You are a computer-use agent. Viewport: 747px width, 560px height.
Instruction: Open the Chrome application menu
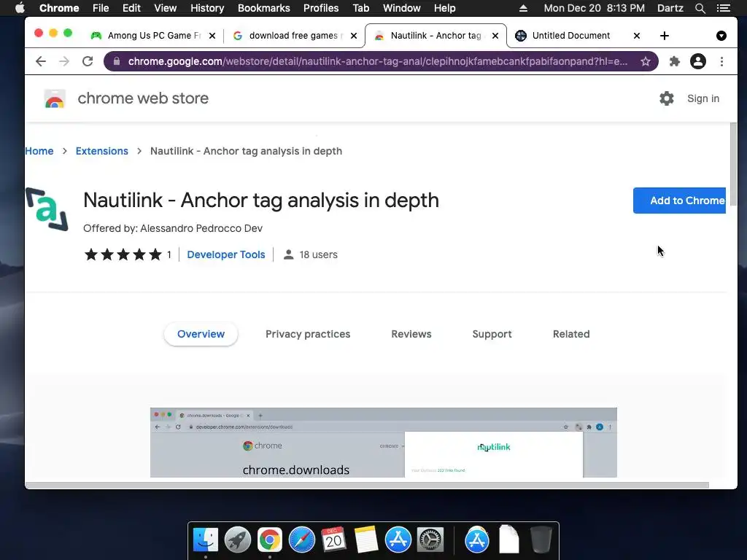tap(59, 8)
